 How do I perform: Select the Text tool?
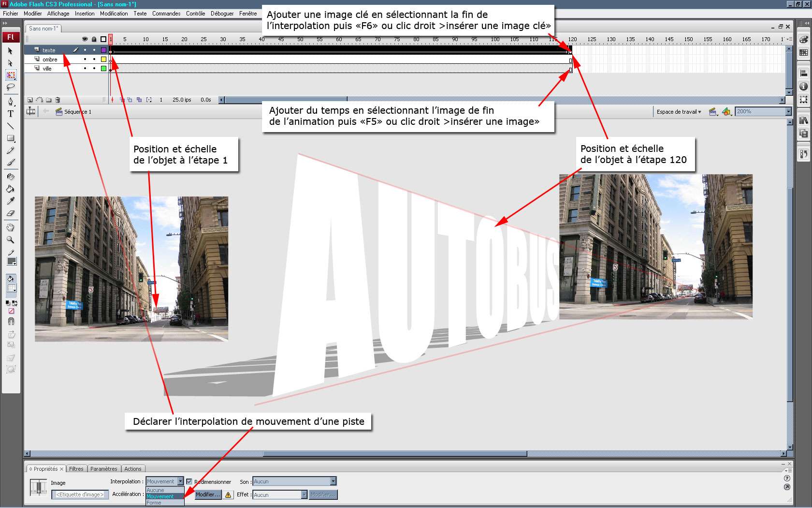[x=11, y=114]
